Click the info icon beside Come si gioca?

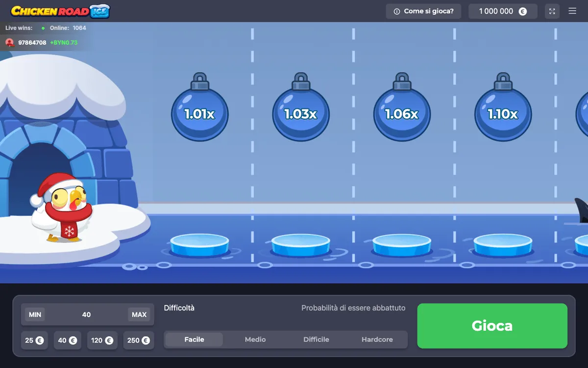click(x=397, y=11)
